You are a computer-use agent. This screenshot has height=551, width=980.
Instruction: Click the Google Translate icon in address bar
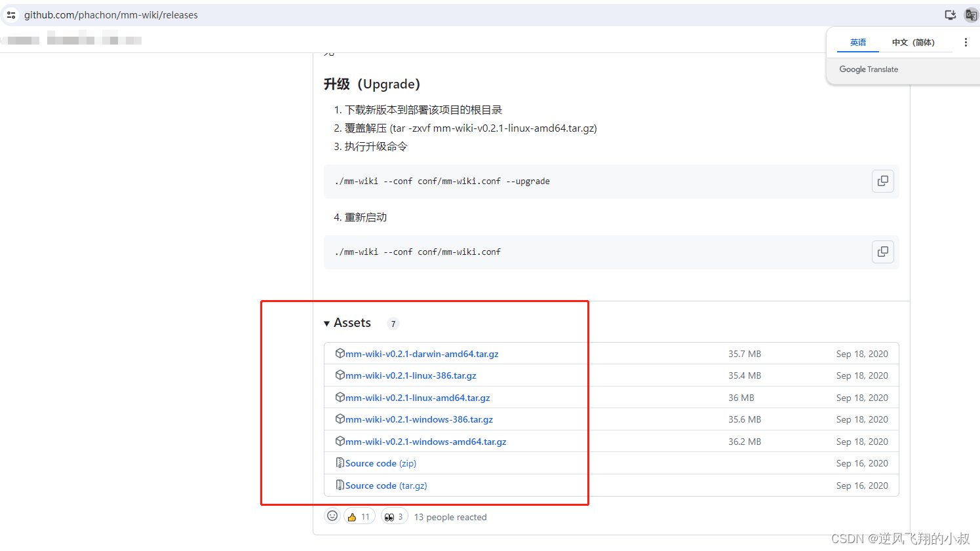pos(971,14)
